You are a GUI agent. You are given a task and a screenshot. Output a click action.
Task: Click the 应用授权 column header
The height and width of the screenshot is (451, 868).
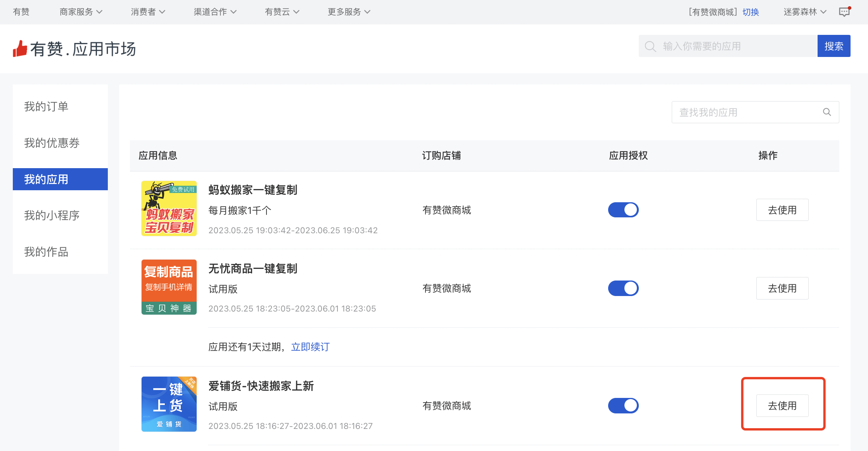point(628,155)
